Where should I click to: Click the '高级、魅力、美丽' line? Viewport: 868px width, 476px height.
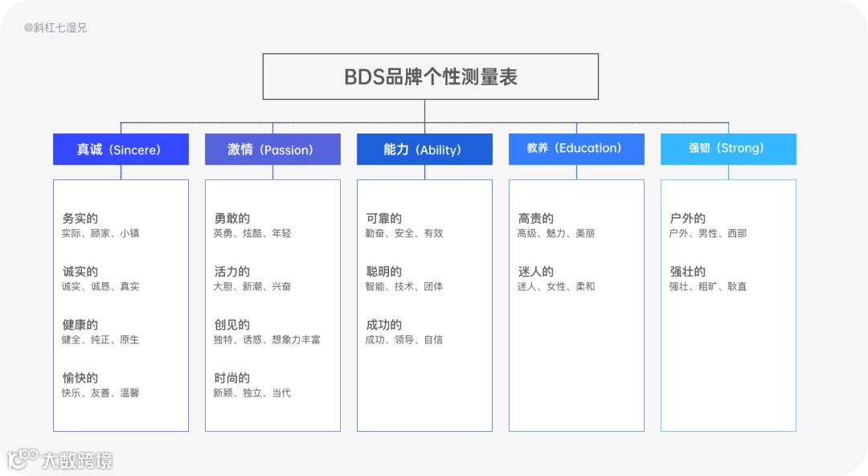click(556, 233)
